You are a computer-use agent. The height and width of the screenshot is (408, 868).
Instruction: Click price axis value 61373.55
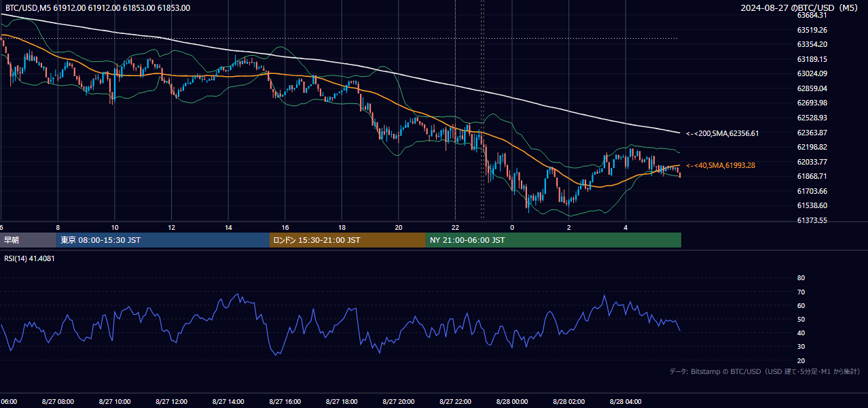[812, 220]
